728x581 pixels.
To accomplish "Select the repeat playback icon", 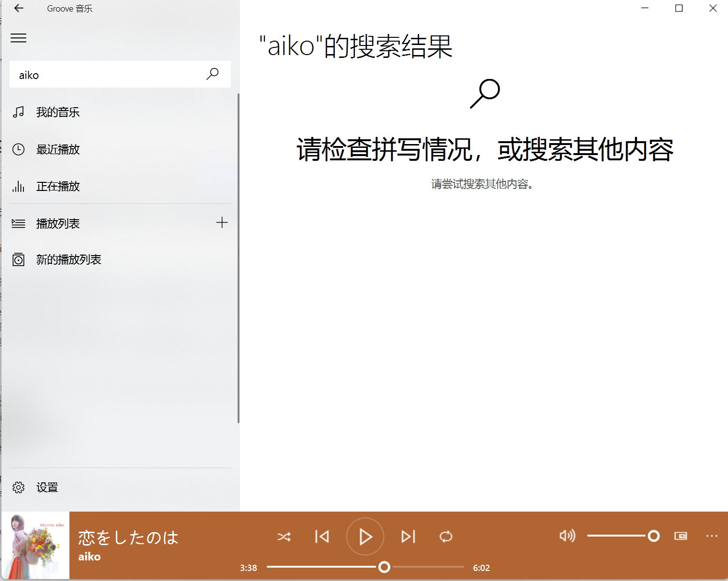I will pyautogui.click(x=446, y=536).
